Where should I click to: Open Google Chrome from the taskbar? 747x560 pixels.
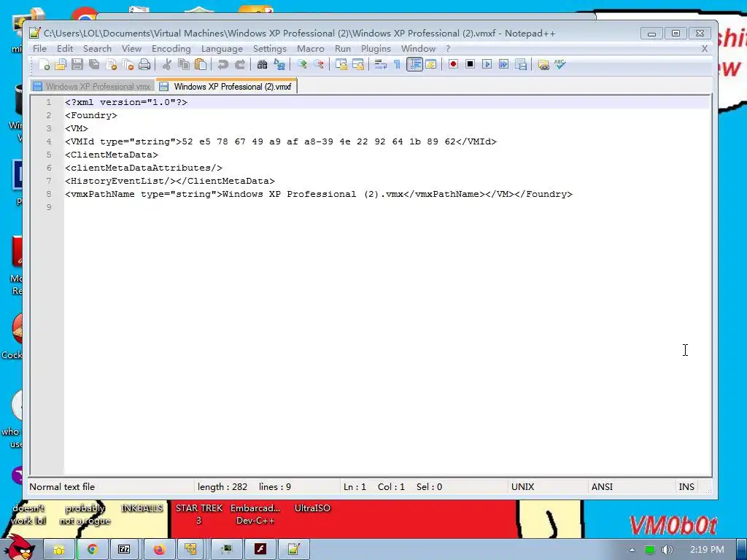(92, 550)
